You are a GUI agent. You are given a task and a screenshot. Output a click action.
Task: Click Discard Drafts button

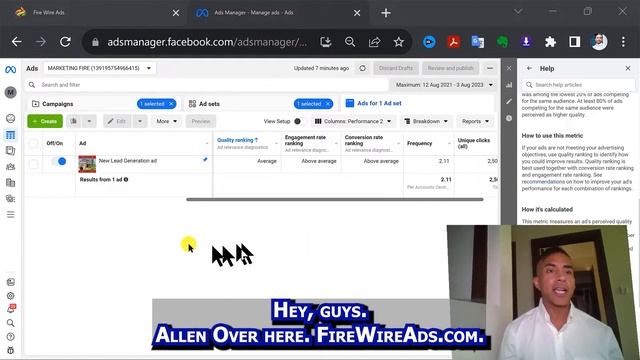tap(396, 68)
